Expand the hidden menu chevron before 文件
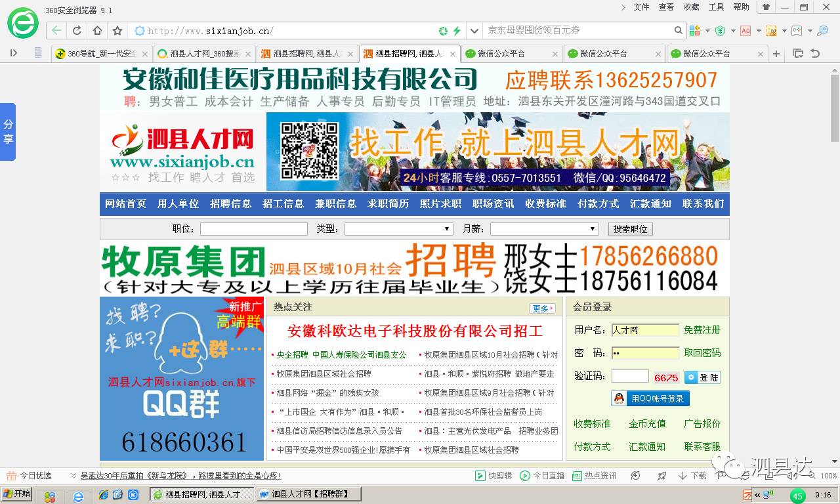 623,7
